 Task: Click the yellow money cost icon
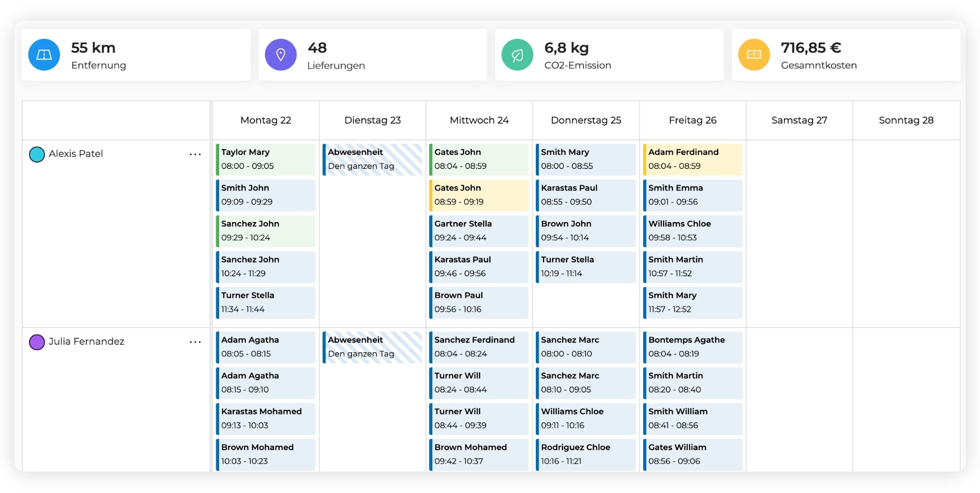(753, 55)
